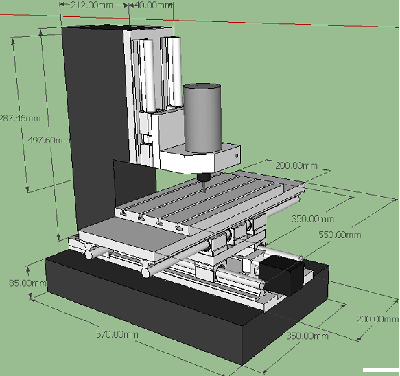
Task: Select the 35.00mm base height dimension
Action: tap(27, 283)
